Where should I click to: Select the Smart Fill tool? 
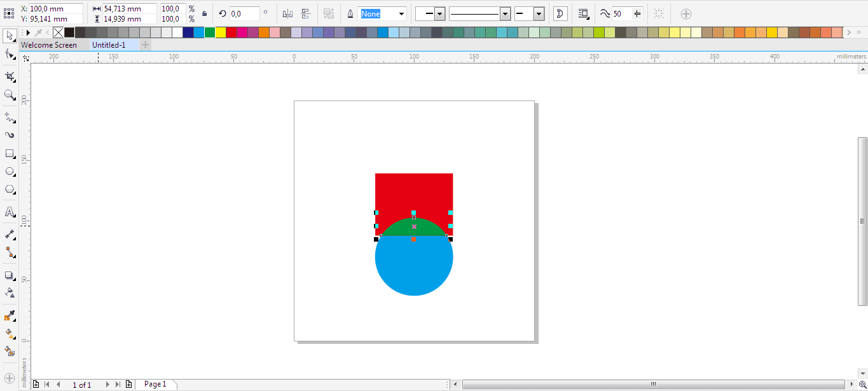point(10,351)
